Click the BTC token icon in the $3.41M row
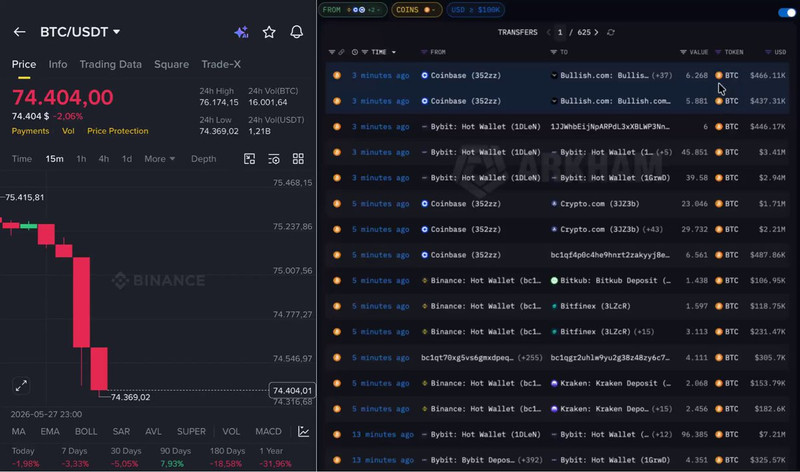The image size is (800, 472). click(x=719, y=152)
